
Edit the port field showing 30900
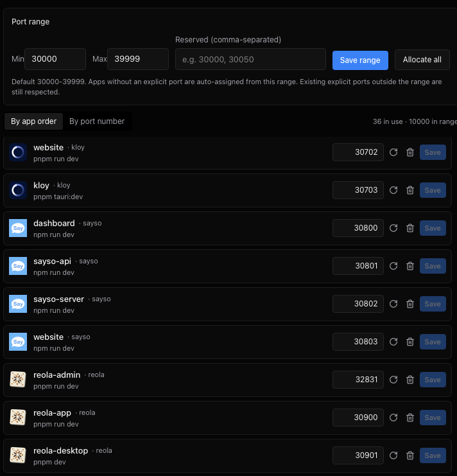tap(358, 418)
